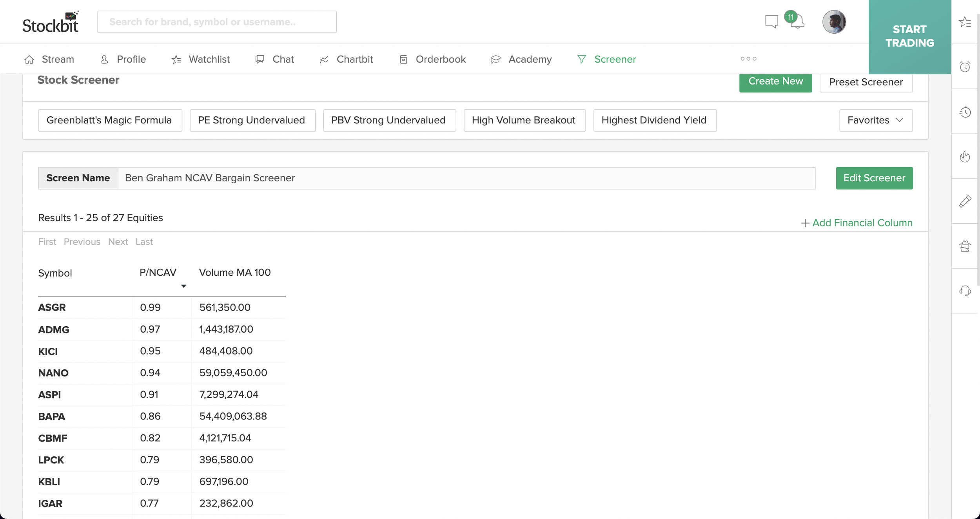
Task: Click the watchlist star icon in right sidebar
Action: pos(965,22)
